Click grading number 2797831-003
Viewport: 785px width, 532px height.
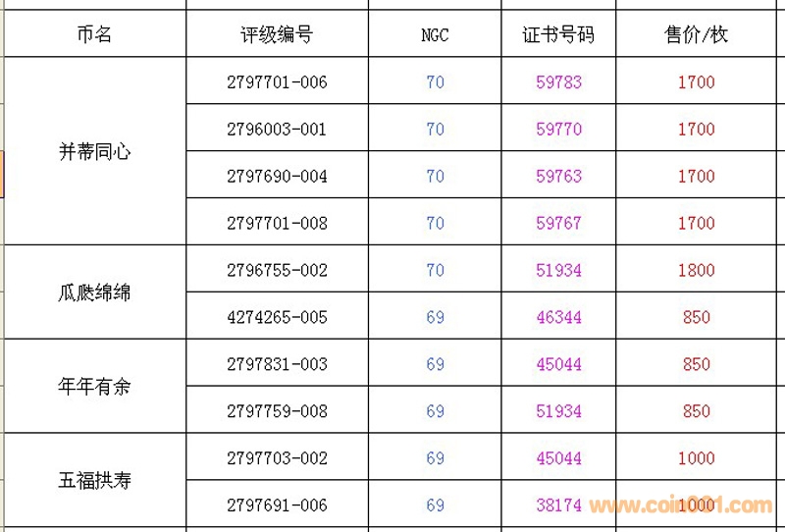click(277, 364)
